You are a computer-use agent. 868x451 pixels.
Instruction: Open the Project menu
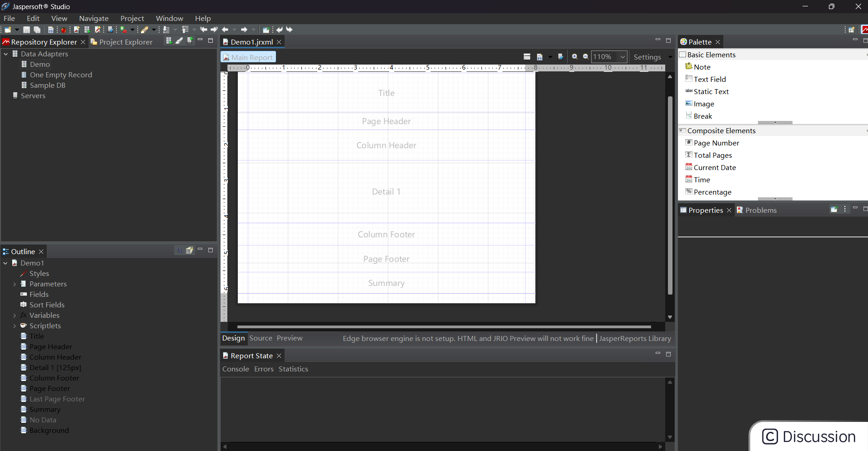pos(132,18)
